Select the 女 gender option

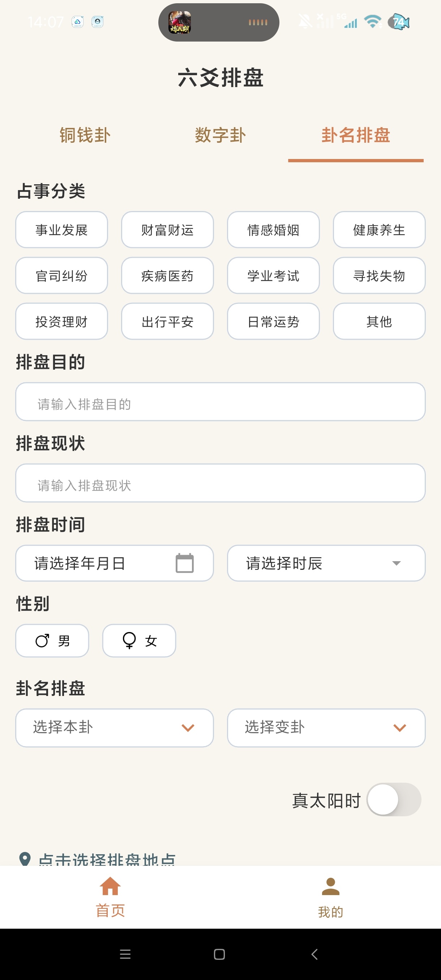139,641
